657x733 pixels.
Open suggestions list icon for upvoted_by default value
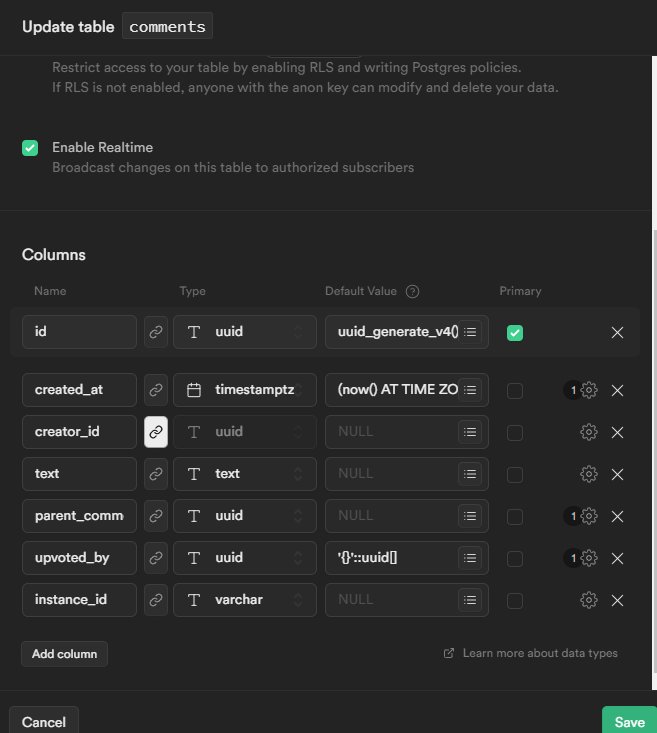(x=471, y=558)
